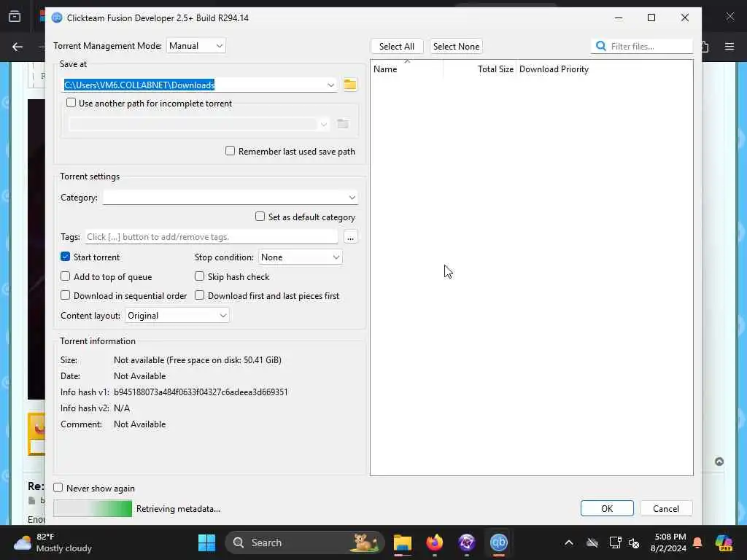
Task: Click Select All button
Action: [x=397, y=46]
